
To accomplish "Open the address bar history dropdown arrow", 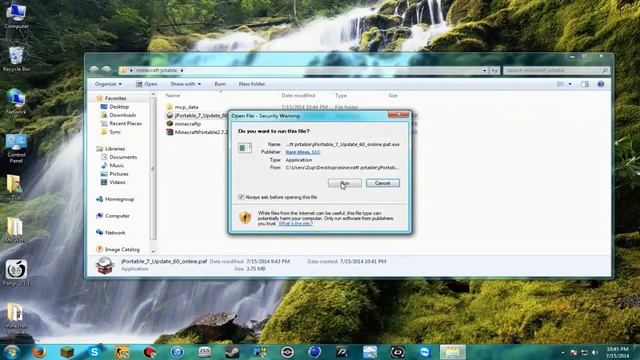I will (x=484, y=71).
